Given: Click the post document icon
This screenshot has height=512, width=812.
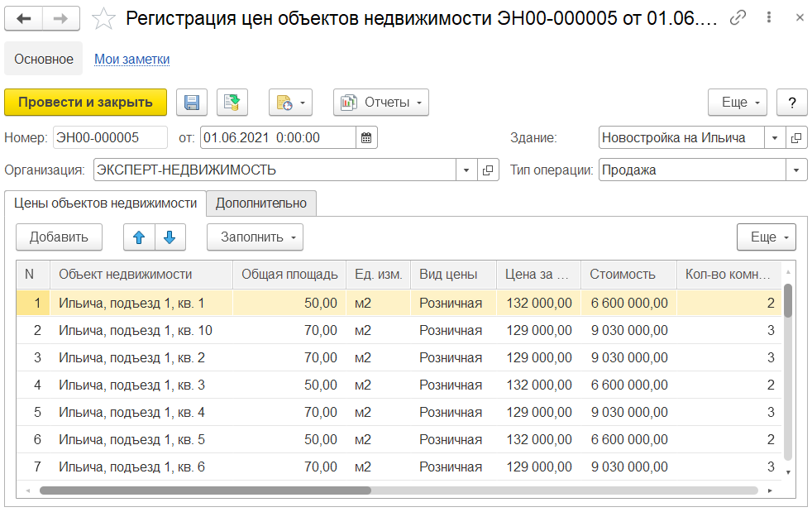Looking at the screenshot, I should tap(232, 103).
